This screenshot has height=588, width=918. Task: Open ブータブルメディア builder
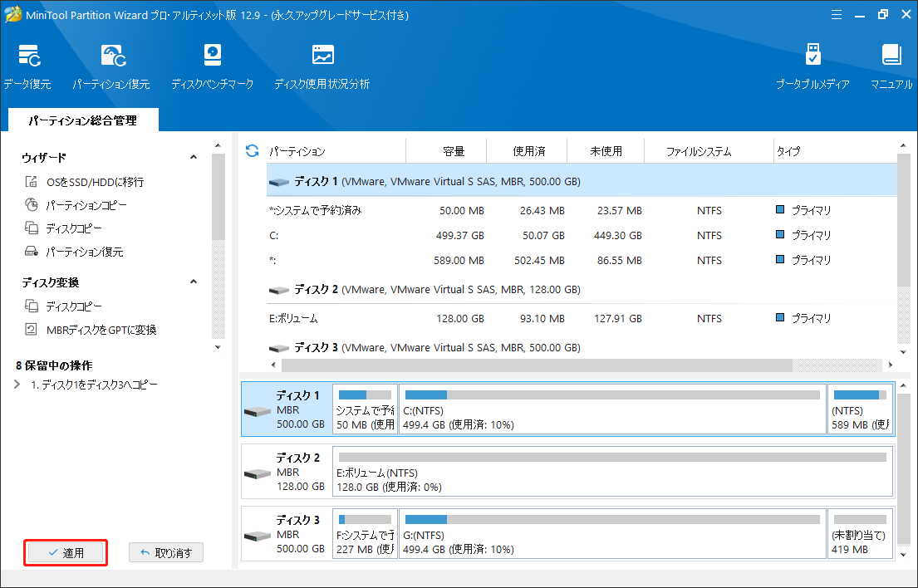tap(812, 66)
